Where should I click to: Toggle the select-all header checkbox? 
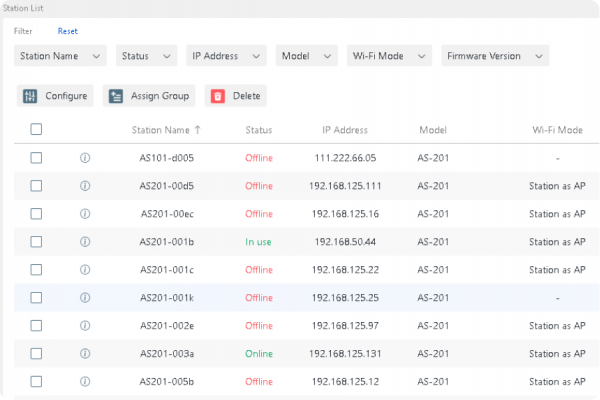point(36,129)
